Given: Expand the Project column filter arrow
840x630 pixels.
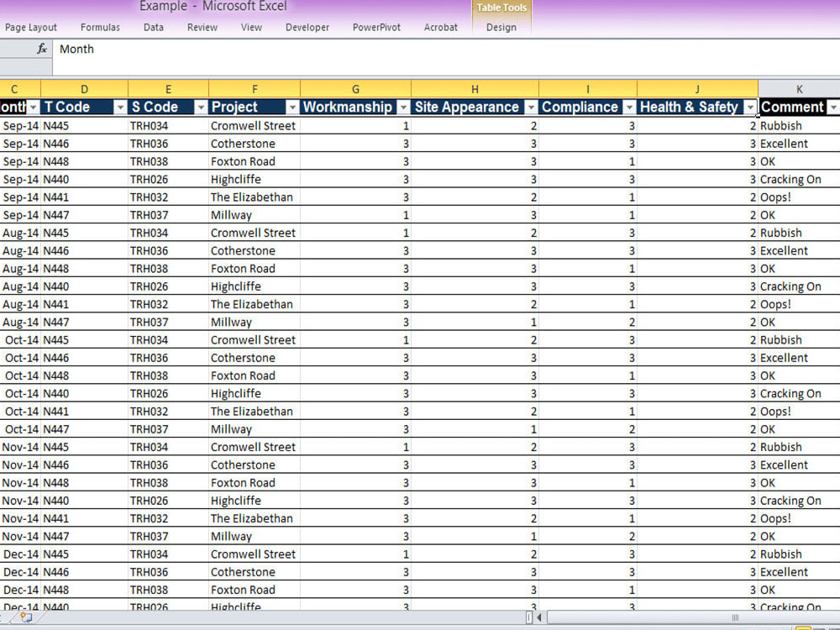Looking at the screenshot, I should click(292, 108).
